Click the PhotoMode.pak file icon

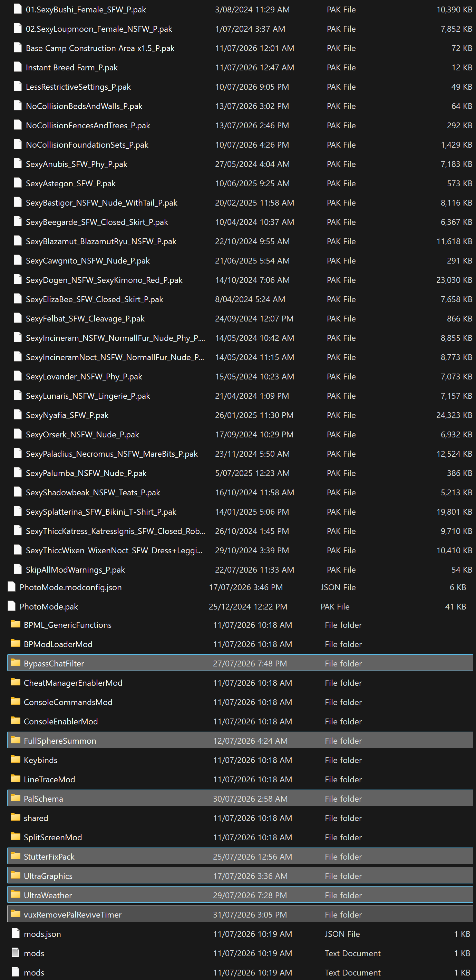click(11, 606)
